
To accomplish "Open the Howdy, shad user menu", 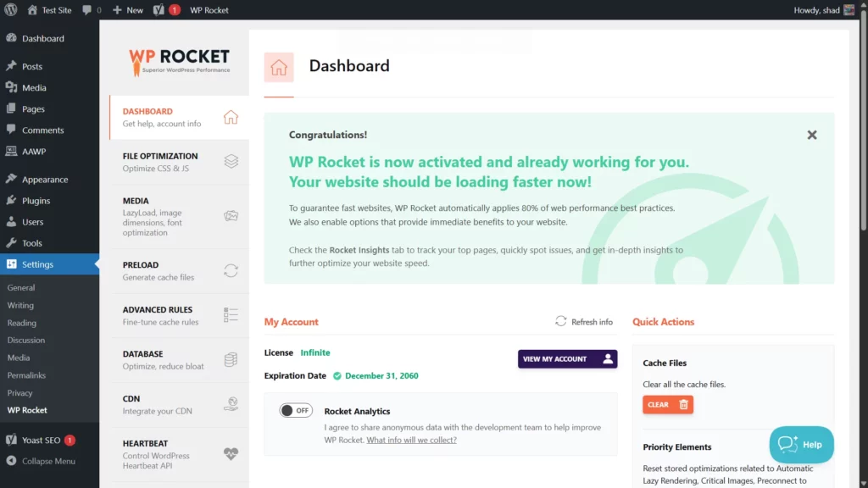I will pyautogui.click(x=823, y=10).
